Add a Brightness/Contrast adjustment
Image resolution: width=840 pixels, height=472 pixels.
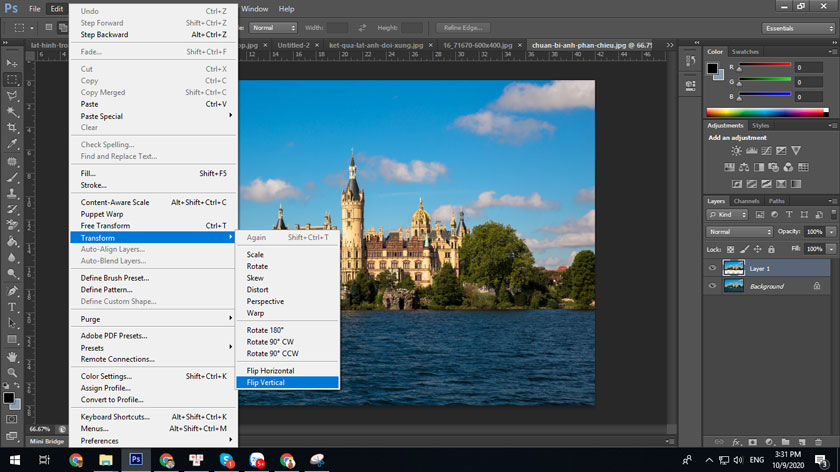pyautogui.click(x=737, y=151)
